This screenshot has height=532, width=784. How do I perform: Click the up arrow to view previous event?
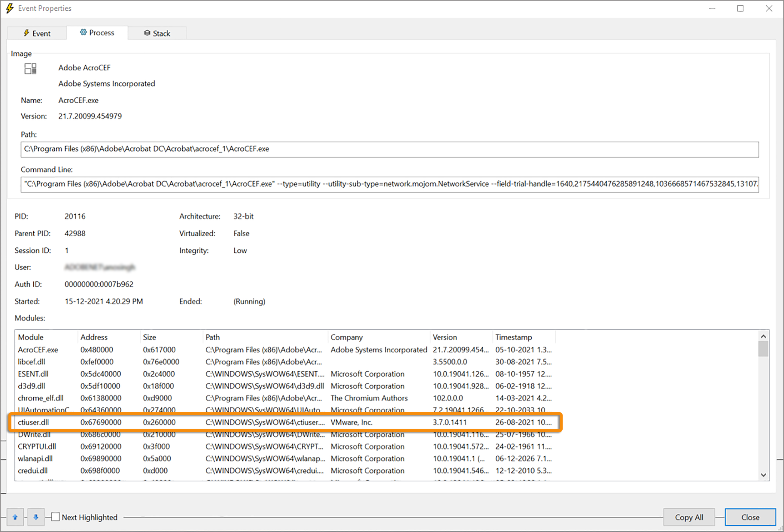[15, 517]
